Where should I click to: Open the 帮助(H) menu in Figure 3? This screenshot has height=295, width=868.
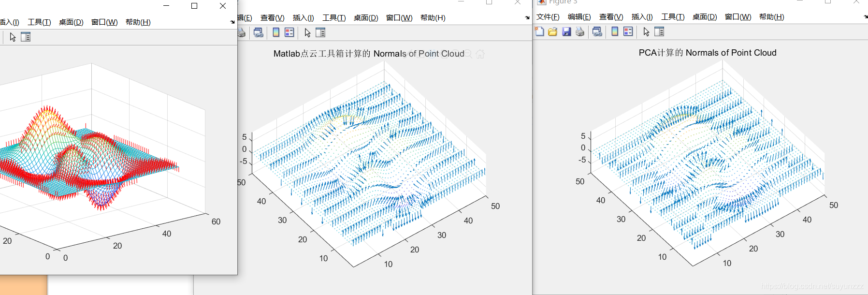[771, 17]
